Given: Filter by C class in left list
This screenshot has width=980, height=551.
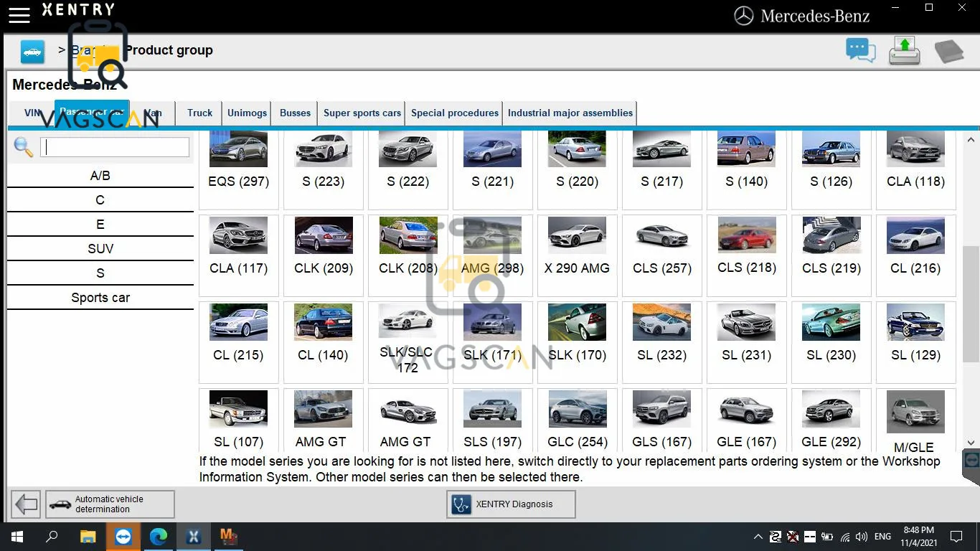Looking at the screenshot, I should pyautogui.click(x=100, y=200).
